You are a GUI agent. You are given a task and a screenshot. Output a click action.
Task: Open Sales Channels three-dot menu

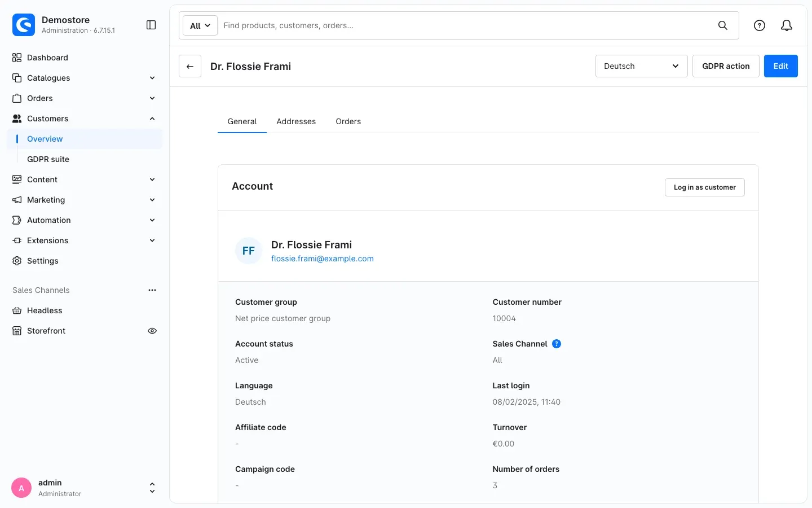[152, 290]
